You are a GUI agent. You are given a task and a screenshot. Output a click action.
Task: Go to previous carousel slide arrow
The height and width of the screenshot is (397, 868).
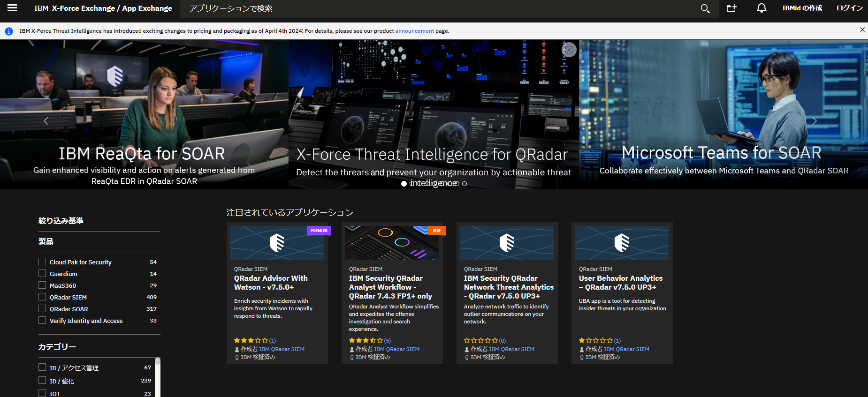46,121
